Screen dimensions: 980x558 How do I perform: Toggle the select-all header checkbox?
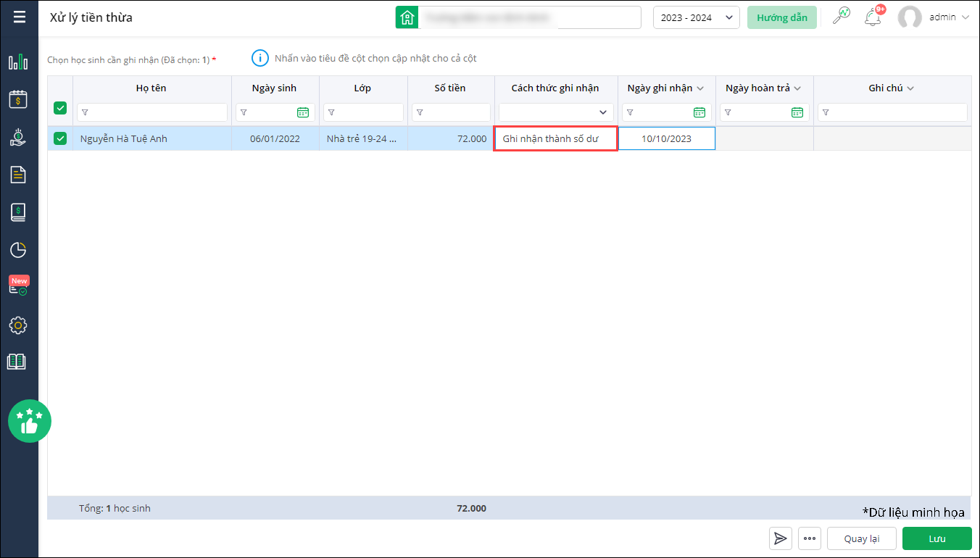coord(60,108)
